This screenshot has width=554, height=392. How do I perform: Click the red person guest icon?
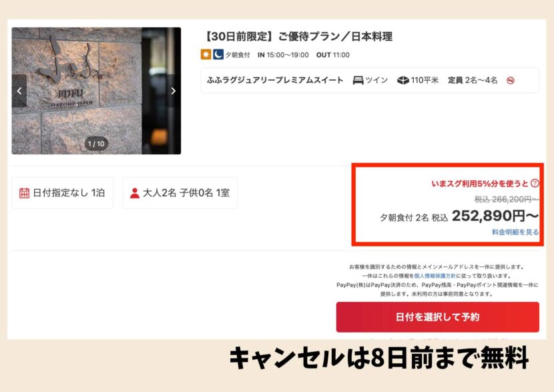pyautogui.click(x=135, y=193)
